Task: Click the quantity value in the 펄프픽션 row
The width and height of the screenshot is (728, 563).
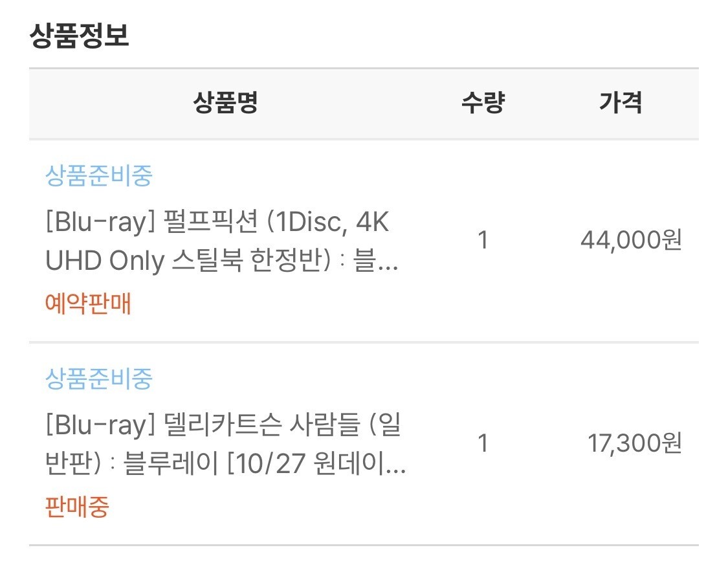Action: point(482,241)
